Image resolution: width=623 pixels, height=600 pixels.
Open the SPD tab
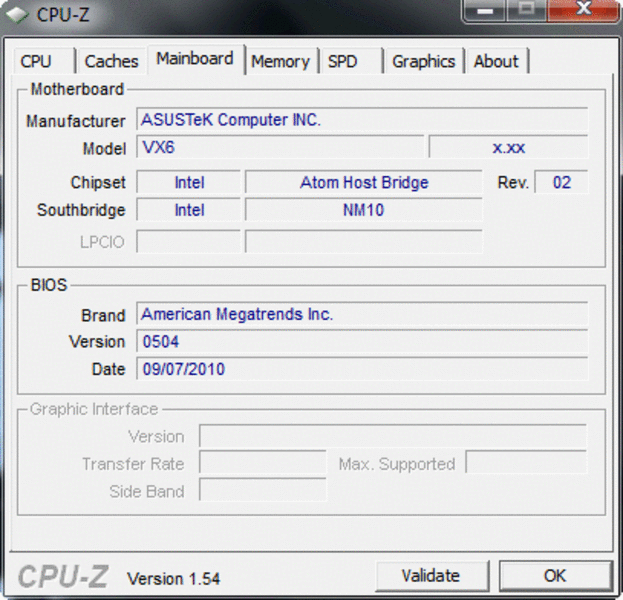coord(351,61)
